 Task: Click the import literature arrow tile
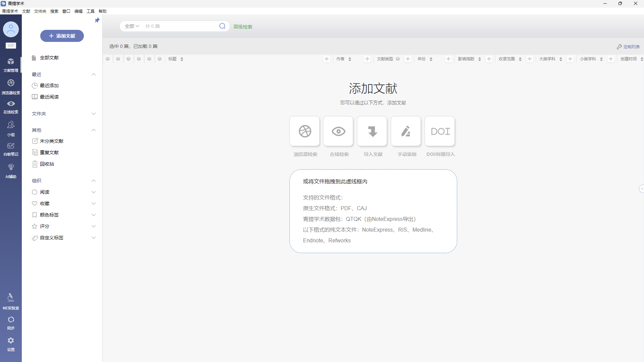[372, 131]
